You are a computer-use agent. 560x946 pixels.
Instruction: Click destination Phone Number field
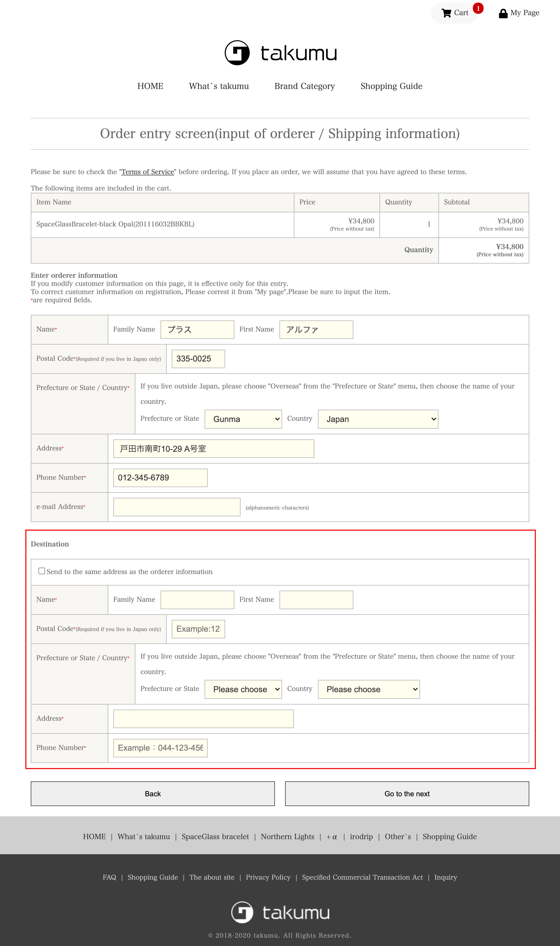point(160,748)
